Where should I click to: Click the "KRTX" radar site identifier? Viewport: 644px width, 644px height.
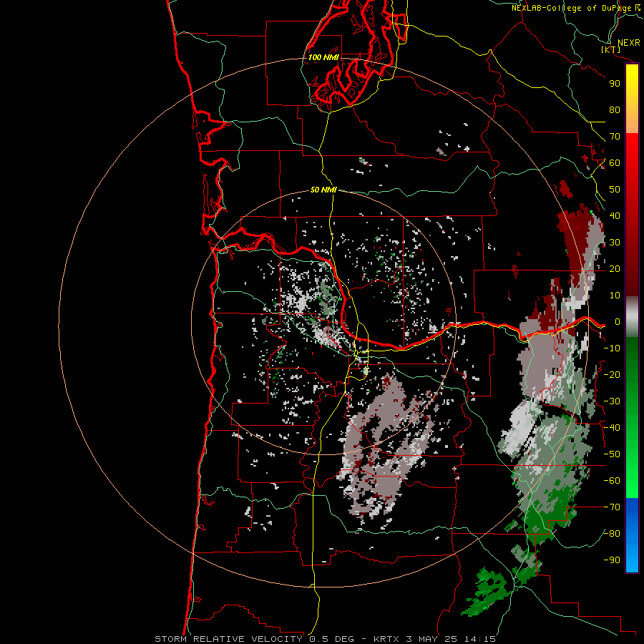pos(387,639)
